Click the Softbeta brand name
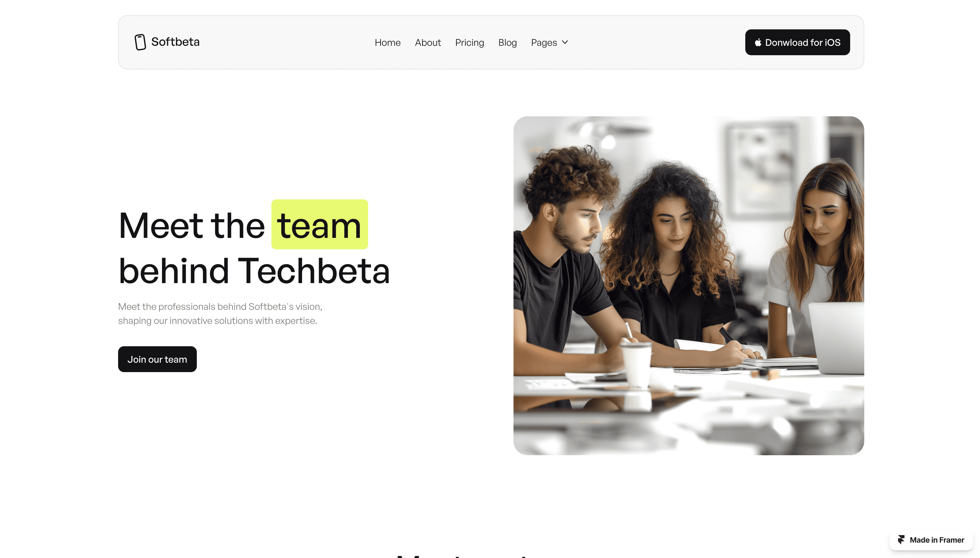The width and height of the screenshot is (980, 558). [175, 41]
